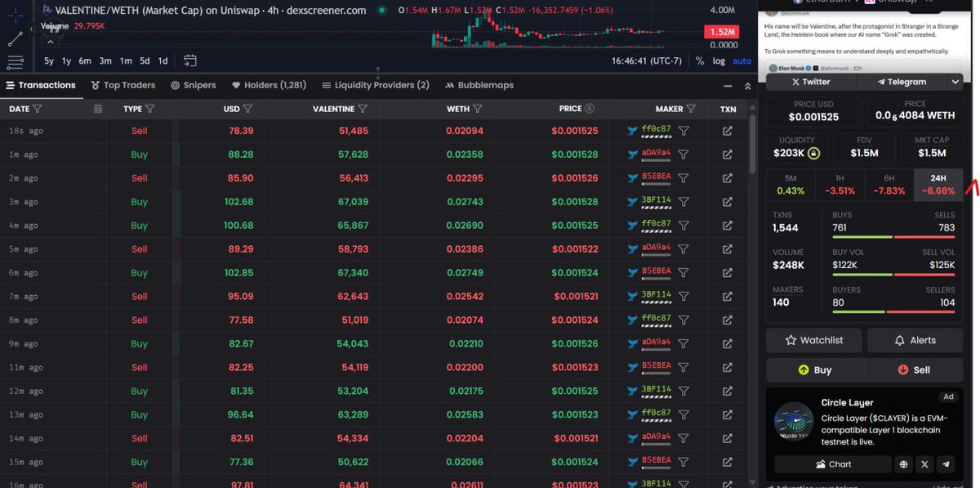Viewport: 980px width, 488px height.
Task: Click the green Buy button
Action: 814,369
